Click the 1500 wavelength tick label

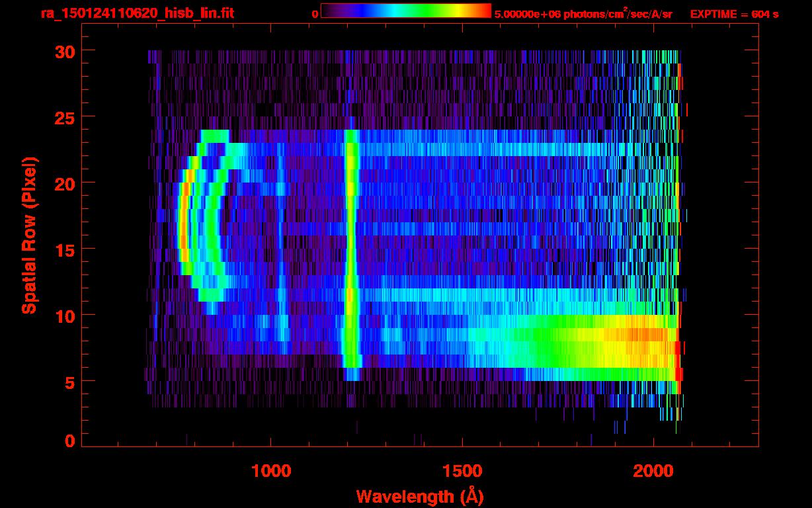tap(462, 471)
